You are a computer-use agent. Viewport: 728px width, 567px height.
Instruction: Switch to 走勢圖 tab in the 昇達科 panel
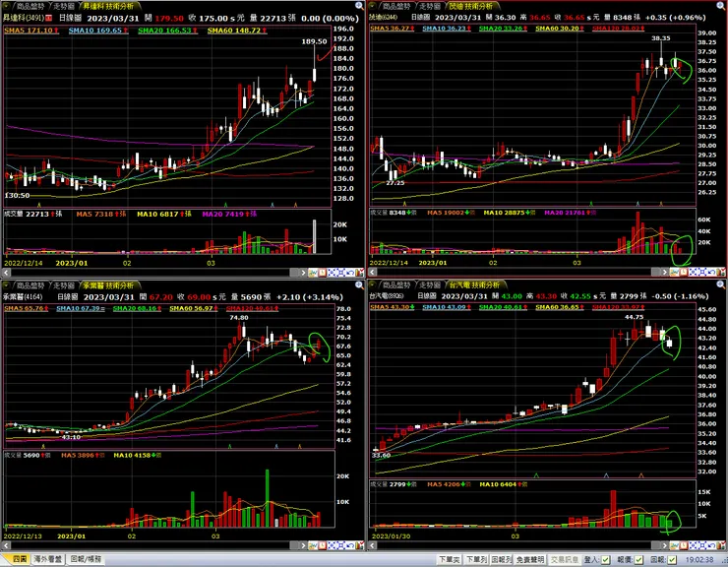click(x=64, y=6)
